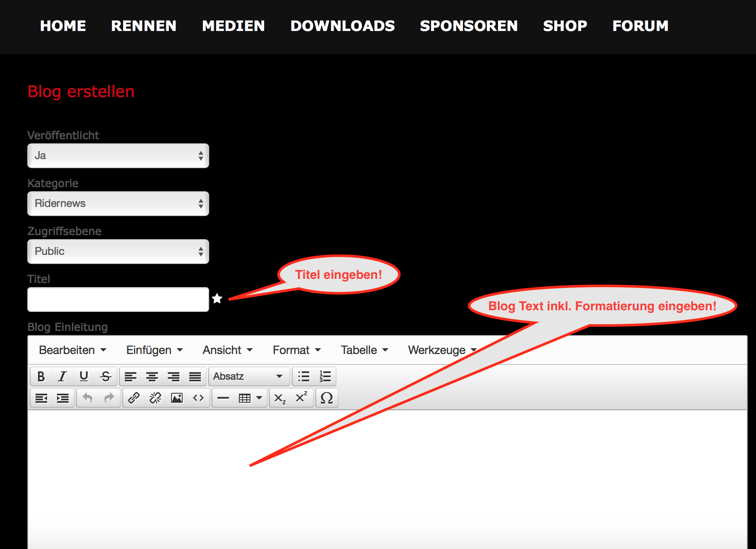Toggle underline formatting in editor
The height and width of the screenshot is (549, 756).
coord(84,376)
